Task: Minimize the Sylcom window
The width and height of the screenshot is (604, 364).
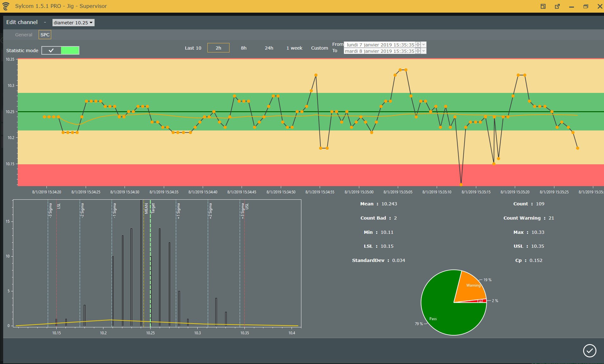Action: click(x=571, y=6)
